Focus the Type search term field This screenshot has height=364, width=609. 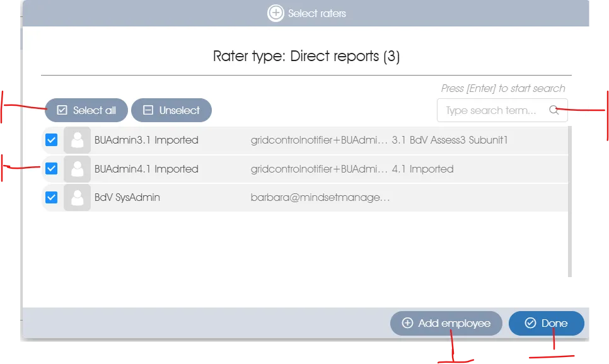click(x=492, y=110)
